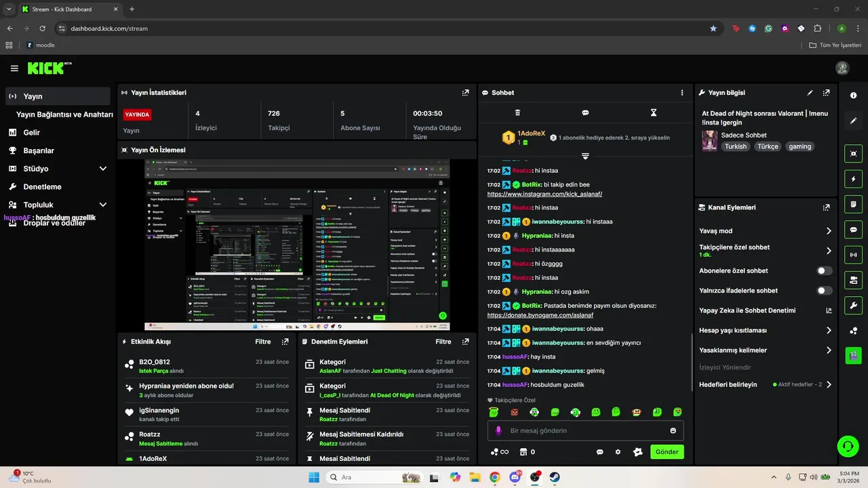
Task: Click the speech bubble icon in Sohbet toolbar
Action: click(585, 113)
